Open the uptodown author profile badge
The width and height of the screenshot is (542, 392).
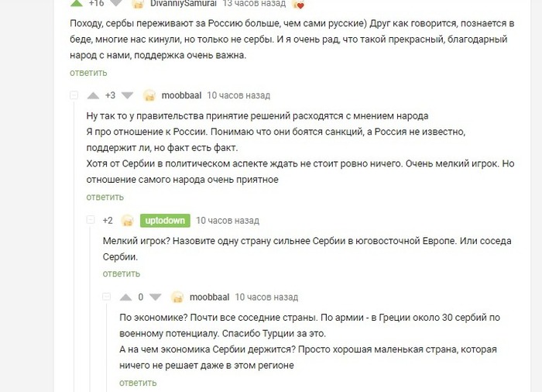(165, 221)
